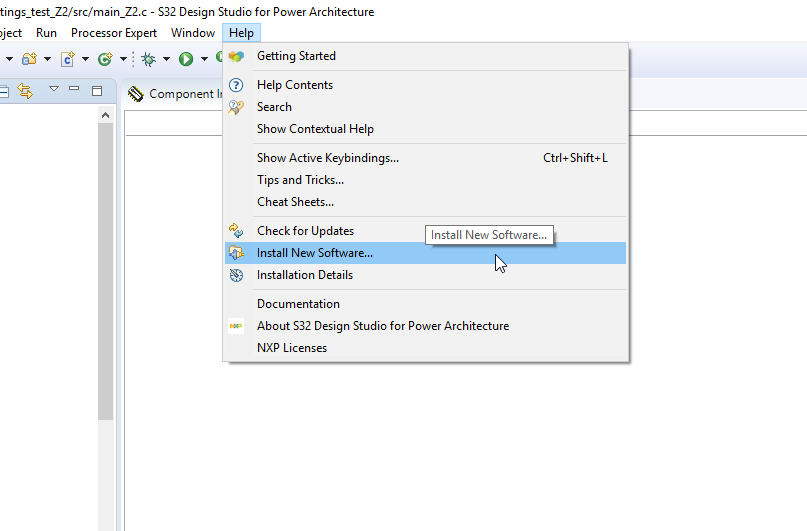Open Help Contents from the menu
The image size is (807, 531).
tap(294, 85)
